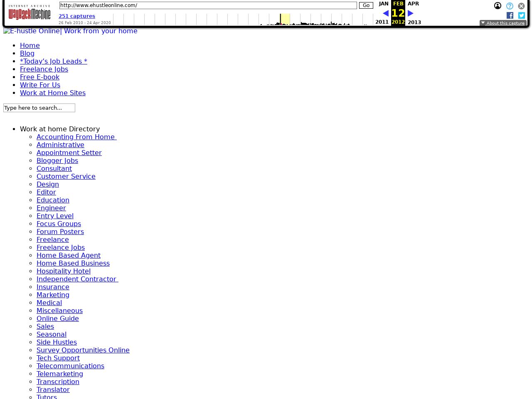Click the site search box
The height and width of the screenshot is (399, 532).
[x=39, y=108]
